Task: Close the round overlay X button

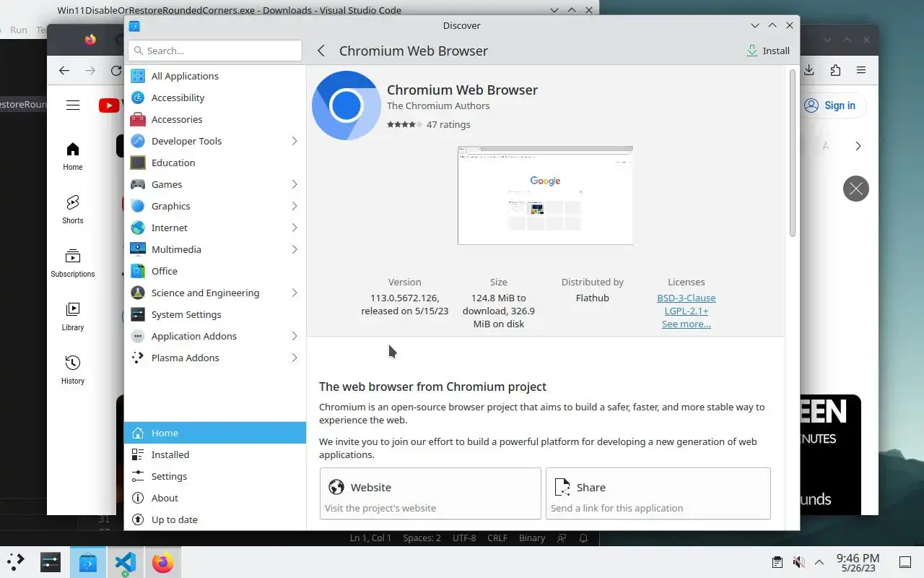Action: pos(856,189)
